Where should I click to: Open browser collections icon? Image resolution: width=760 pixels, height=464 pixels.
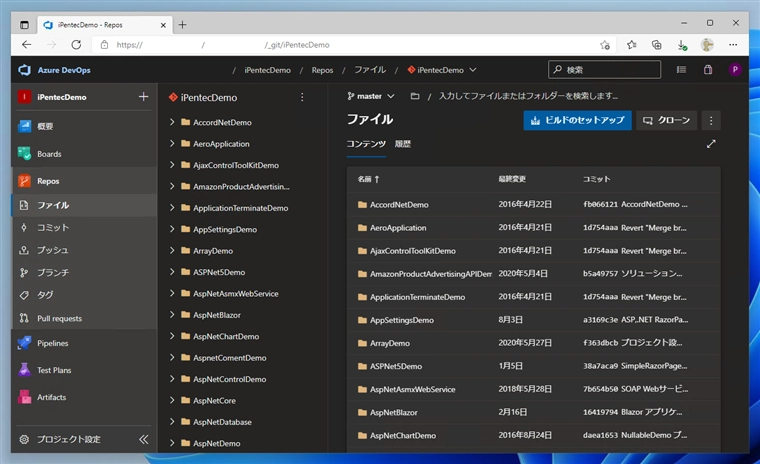[x=657, y=45]
